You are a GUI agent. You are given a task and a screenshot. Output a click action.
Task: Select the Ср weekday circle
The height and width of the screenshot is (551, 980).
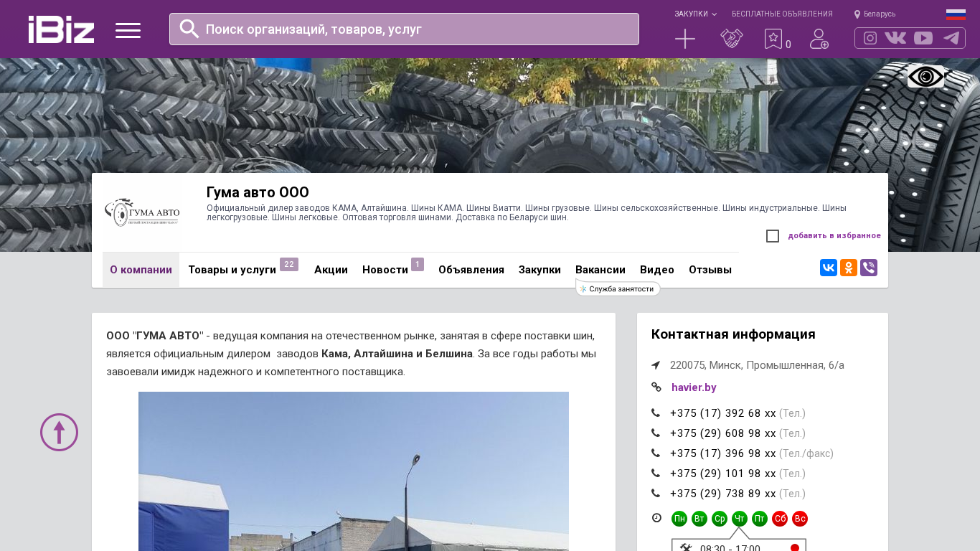coord(720,519)
